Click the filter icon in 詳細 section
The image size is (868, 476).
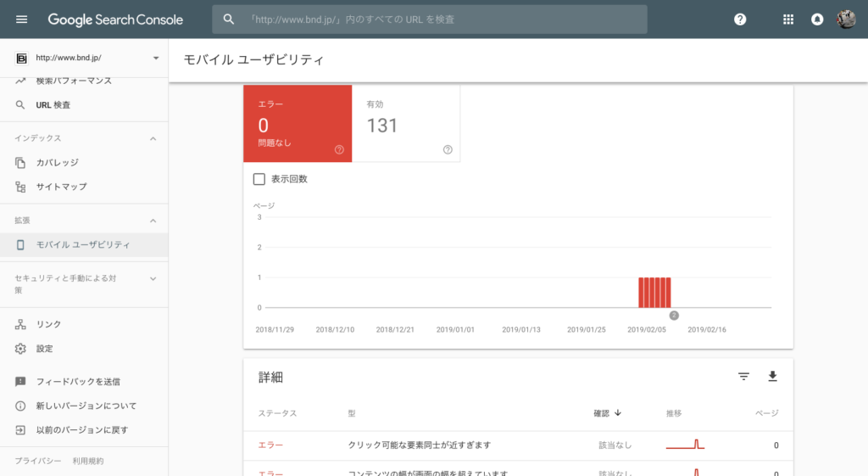click(743, 377)
